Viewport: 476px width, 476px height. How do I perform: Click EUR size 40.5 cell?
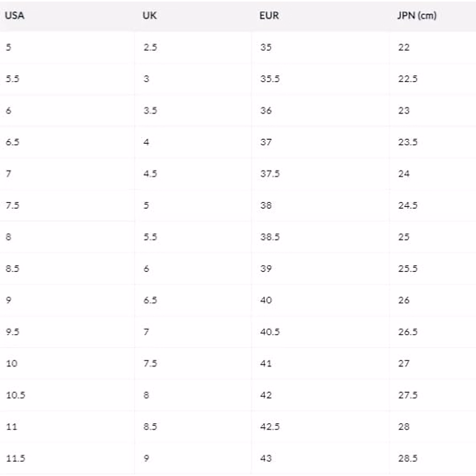[x=270, y=332]
